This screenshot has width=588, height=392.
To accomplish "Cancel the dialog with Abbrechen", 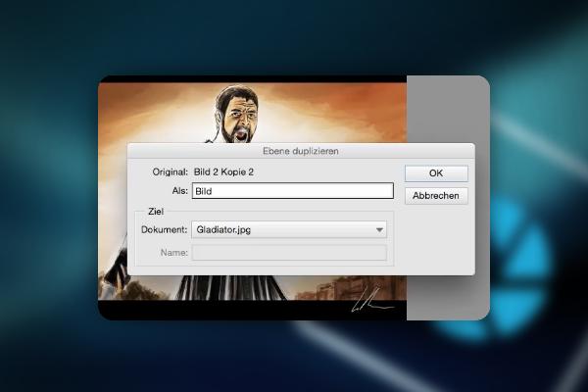I will pyautogui.click(x=436, y=196).
